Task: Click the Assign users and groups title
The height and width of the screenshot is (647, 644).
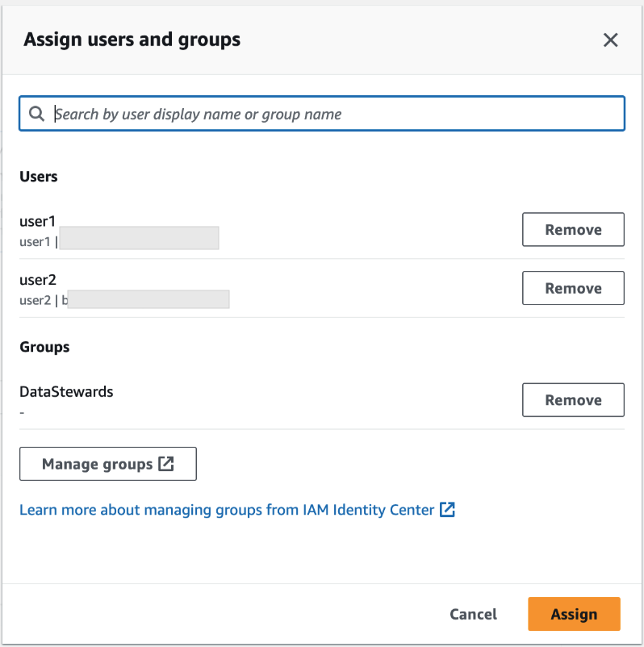Action: [132, 39]
